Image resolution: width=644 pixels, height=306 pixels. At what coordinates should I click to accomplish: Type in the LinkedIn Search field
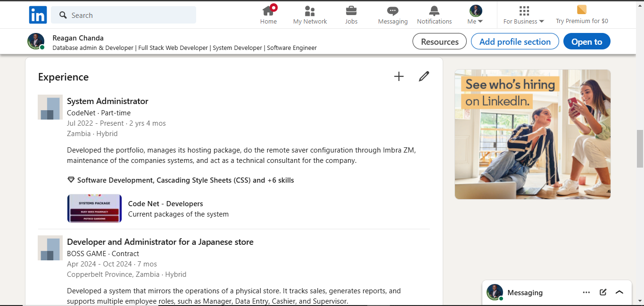tap(127, 15)
